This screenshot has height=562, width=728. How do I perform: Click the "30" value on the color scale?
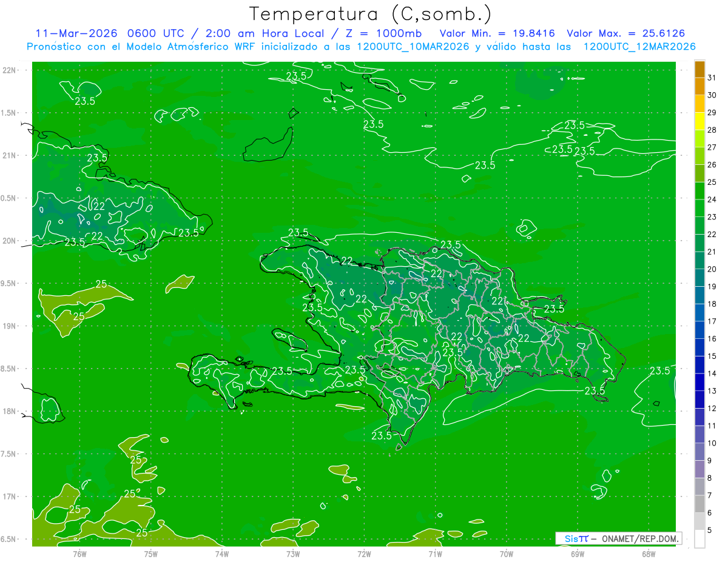click(712, 95)
